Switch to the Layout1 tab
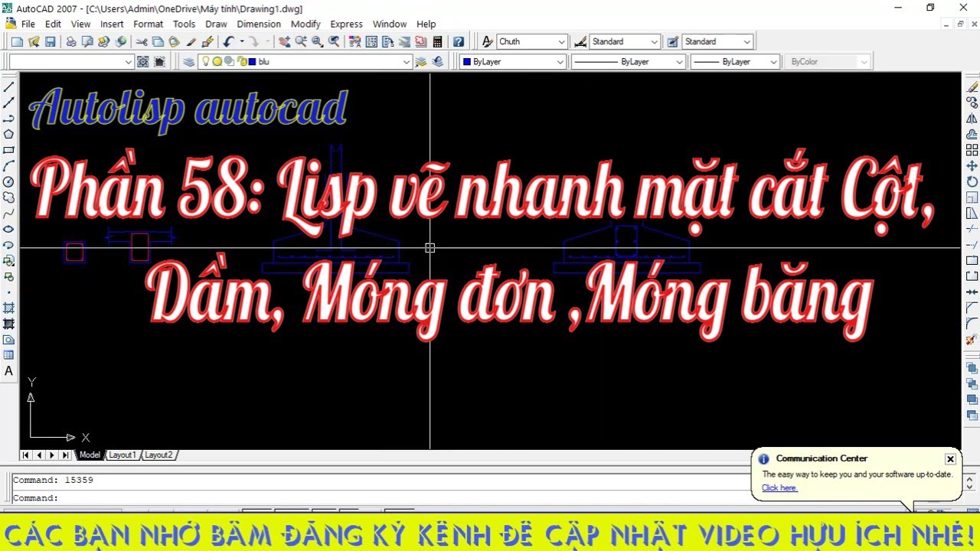Image resolution: width=980 pixels, height=551 pixels. click(x=122, y=455)
